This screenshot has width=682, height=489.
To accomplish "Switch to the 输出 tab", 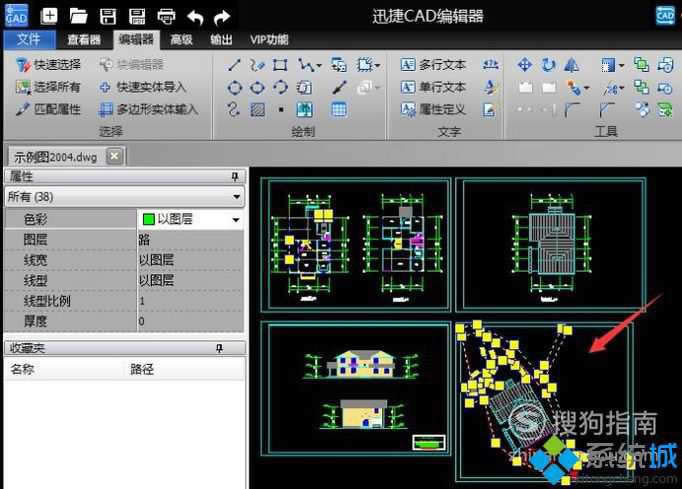I will tap(221, 40).
